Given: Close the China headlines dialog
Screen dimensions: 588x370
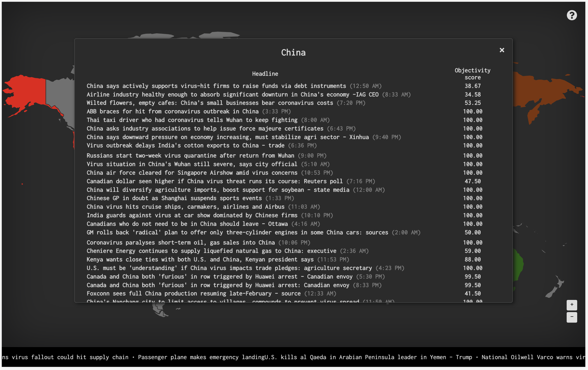Looking at the screenshot, I should pos(502,50).
